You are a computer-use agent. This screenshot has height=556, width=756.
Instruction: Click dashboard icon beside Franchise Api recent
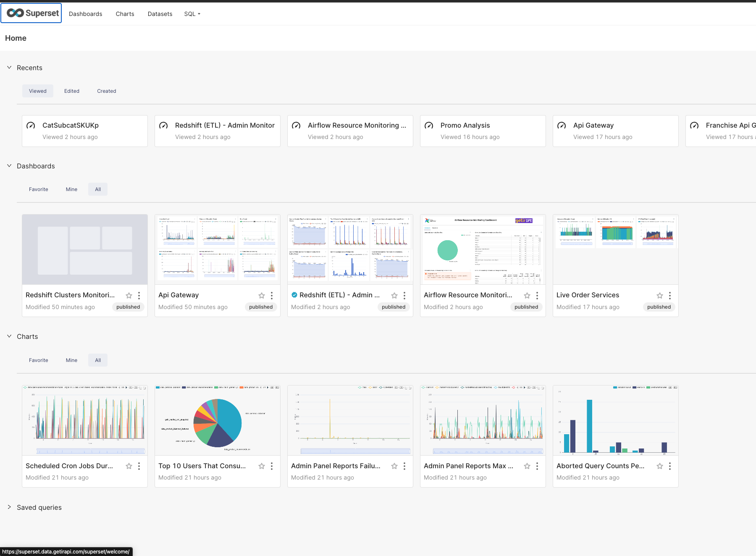pyautogui.click(x=694, y=126)
